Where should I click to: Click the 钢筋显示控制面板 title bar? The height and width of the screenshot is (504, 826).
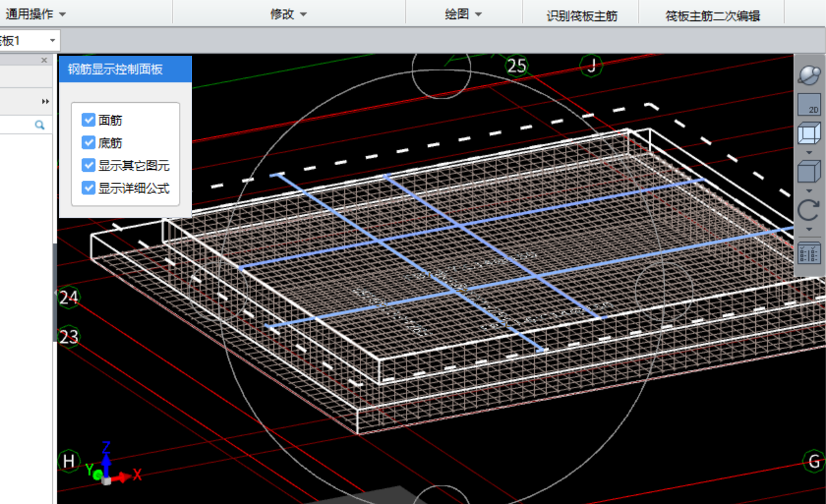point(125,69)
